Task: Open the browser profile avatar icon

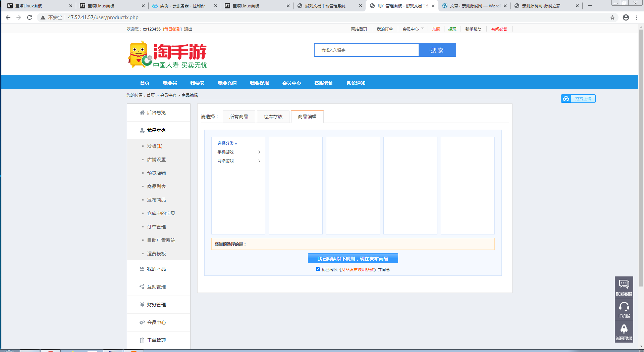Action: pyautogui.click(x=626, y=17)
